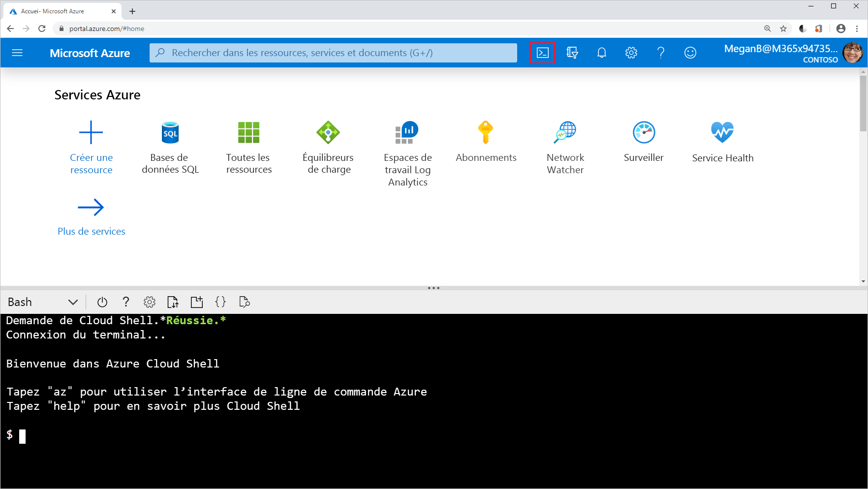Click the Abonnements label

[x=486, y=157]
